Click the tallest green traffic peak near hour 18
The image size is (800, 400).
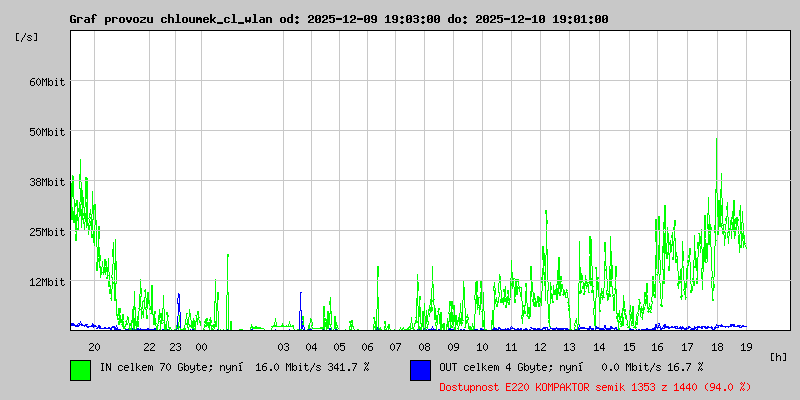pyautogui.click(x=717, y=142)
